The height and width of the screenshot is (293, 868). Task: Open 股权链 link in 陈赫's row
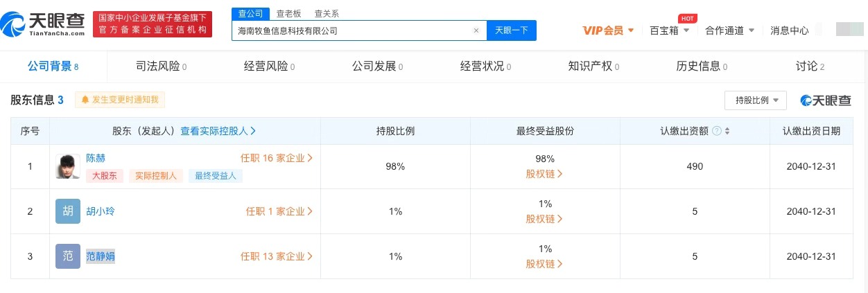544,174
